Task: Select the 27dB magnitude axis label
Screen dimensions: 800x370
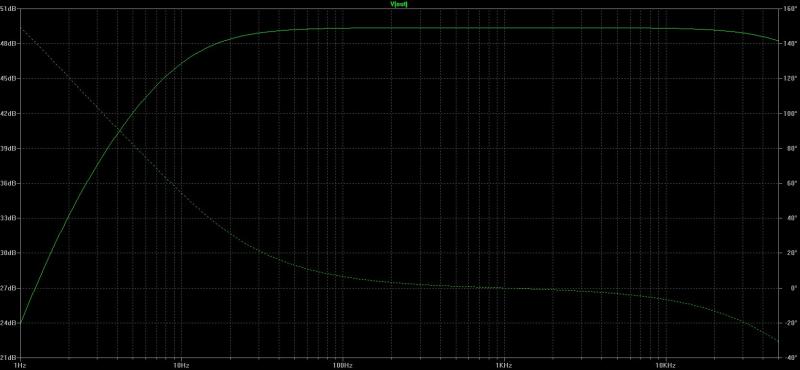Action: click(x=9, y=288)
